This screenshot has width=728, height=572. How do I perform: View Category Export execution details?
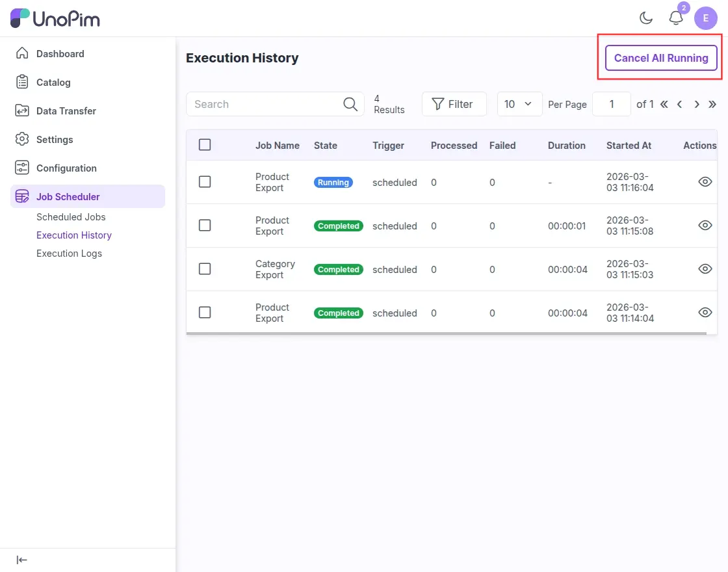tap(705, 269)
